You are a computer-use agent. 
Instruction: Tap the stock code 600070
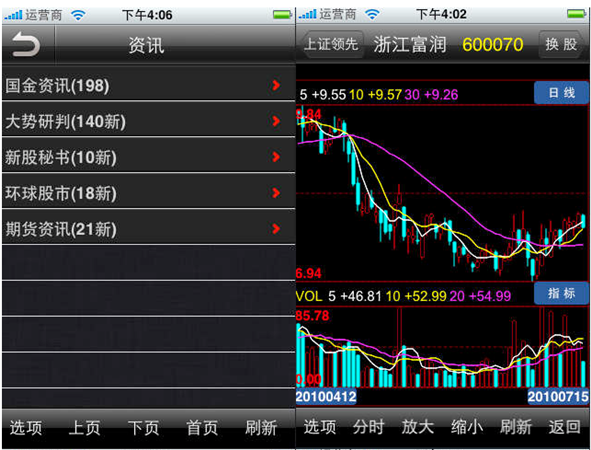tap(493, 45)
